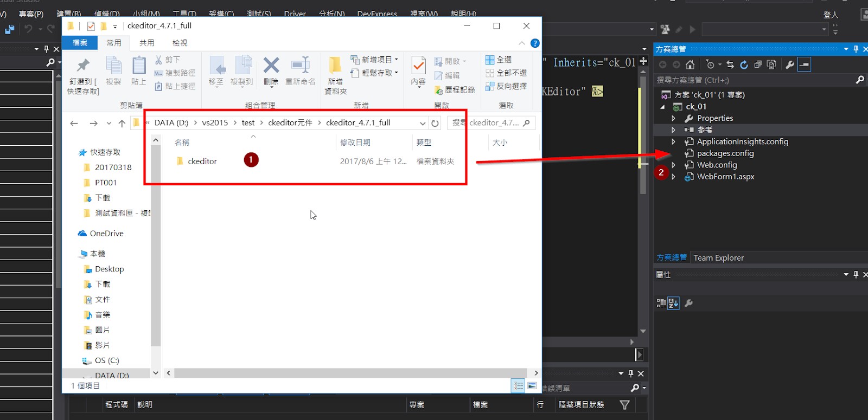The width and height of the screenshot is (868, 420).
Task: Click the 刪除 delete X icon
Action: [271, 66]
